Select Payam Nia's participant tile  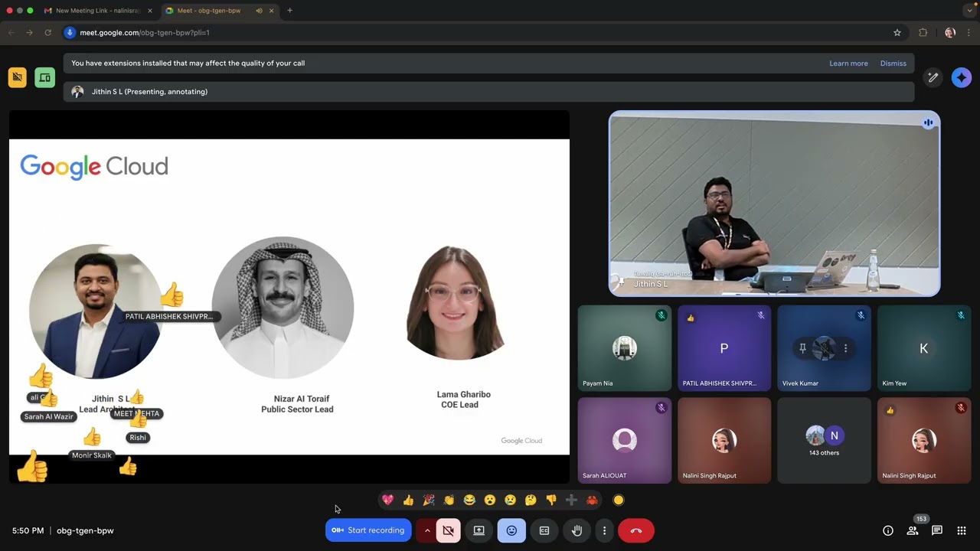pos(625,348)
